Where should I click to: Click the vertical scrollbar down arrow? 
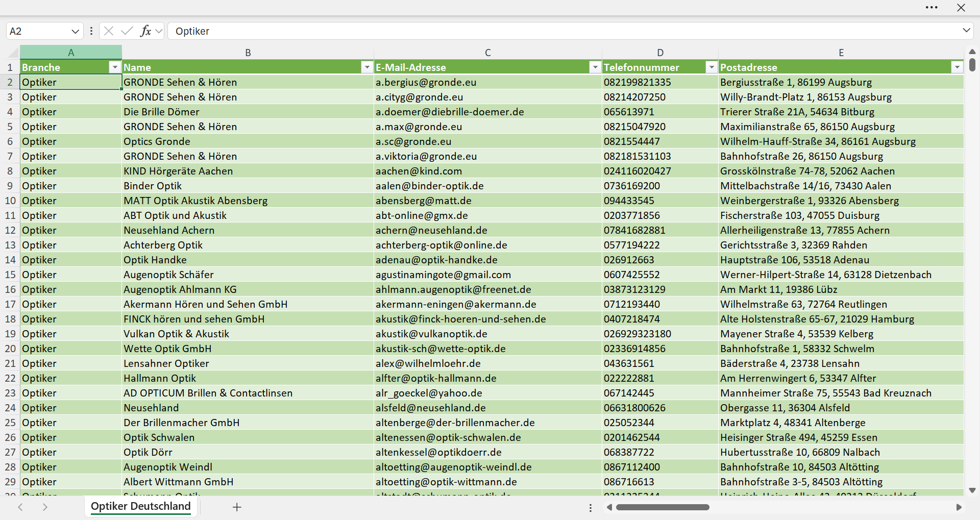[972, 490]
